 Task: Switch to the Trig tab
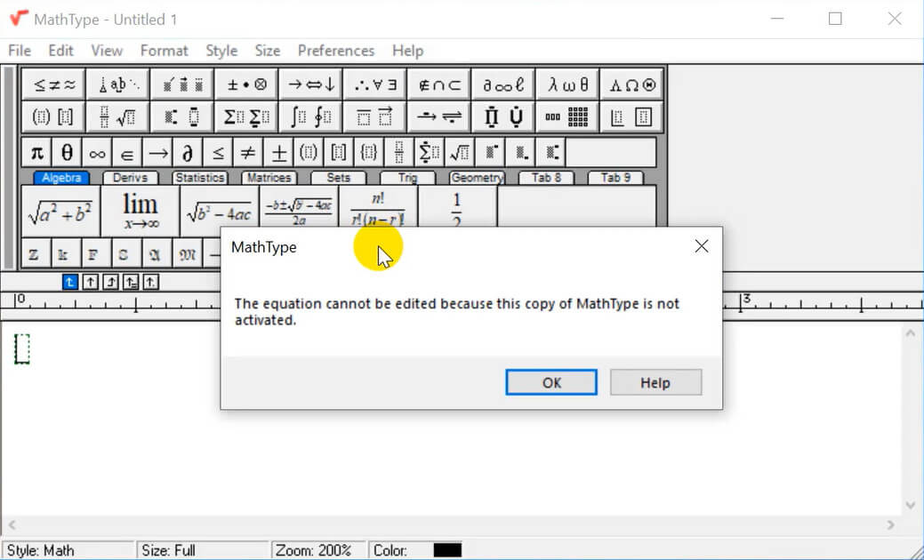pyautogui.click(x=406, y=177)
